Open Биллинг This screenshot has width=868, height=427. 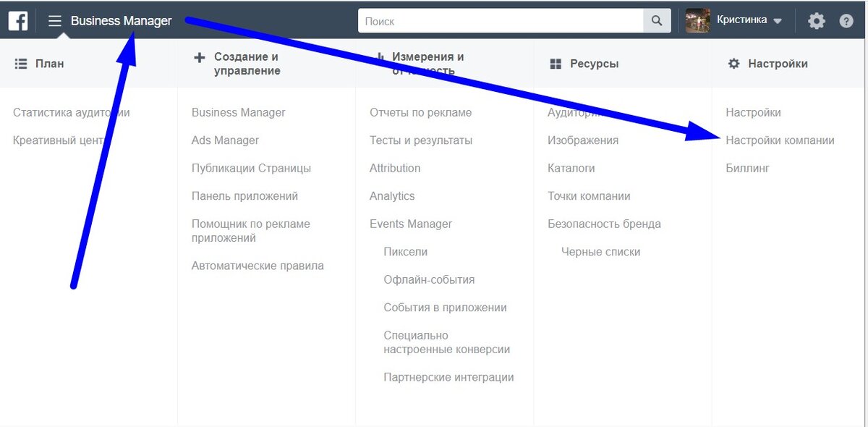[x=747, y=169]
